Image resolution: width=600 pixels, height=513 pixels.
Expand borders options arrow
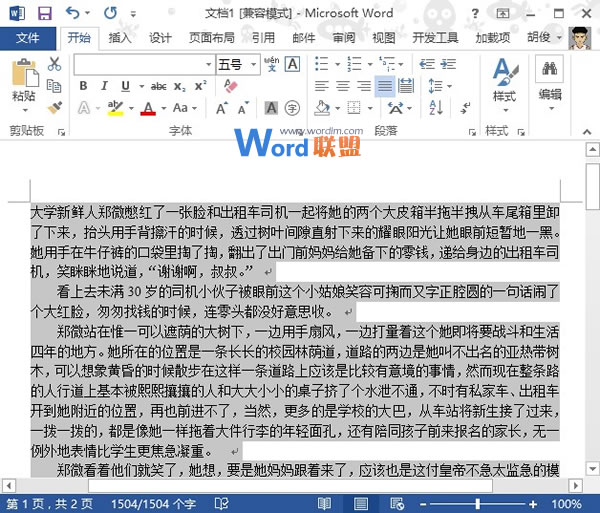point(370,109)
